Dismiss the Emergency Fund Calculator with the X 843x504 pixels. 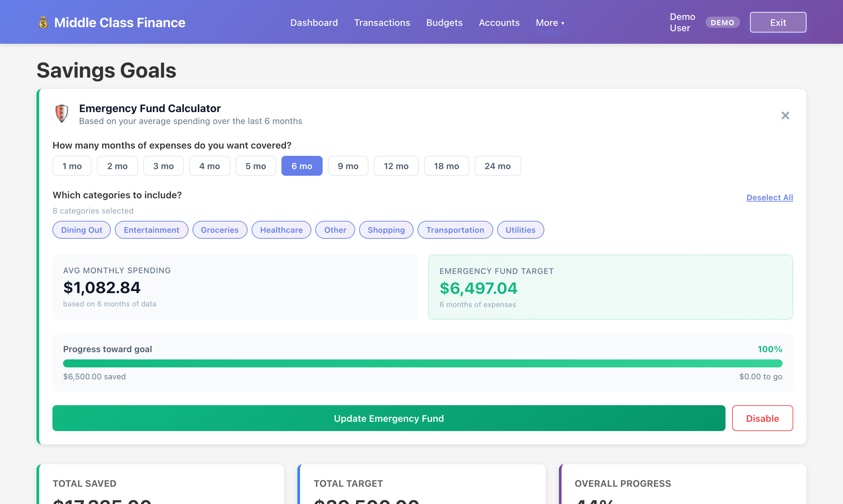[x=785, y=115]
